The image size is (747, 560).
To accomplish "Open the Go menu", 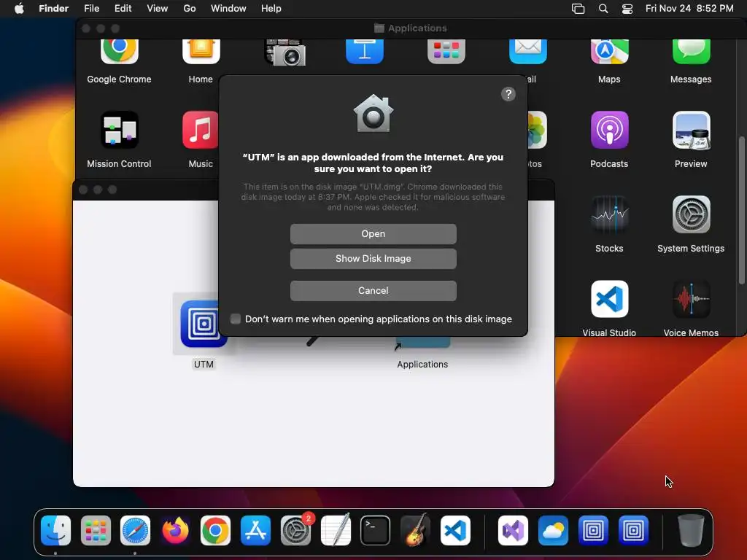I will 190,9.
